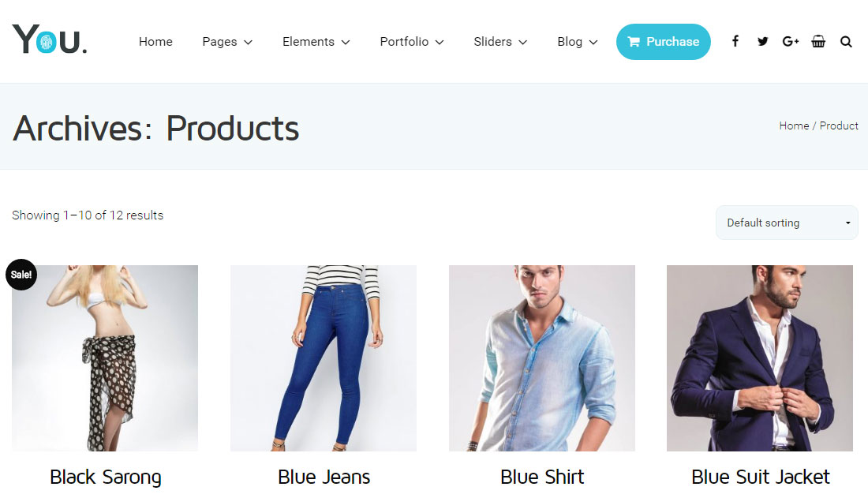Open the shopping cart icon

tap(818, 41)
